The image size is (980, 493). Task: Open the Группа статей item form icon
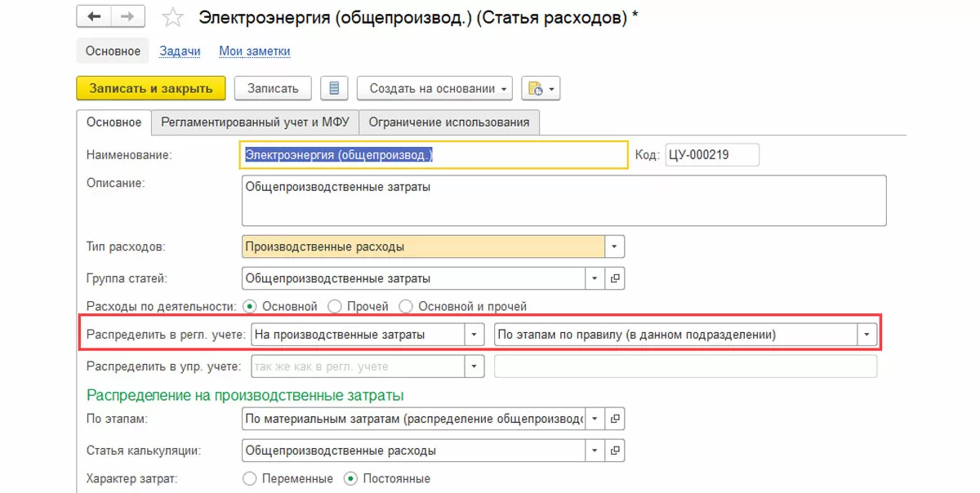[615, 278]
